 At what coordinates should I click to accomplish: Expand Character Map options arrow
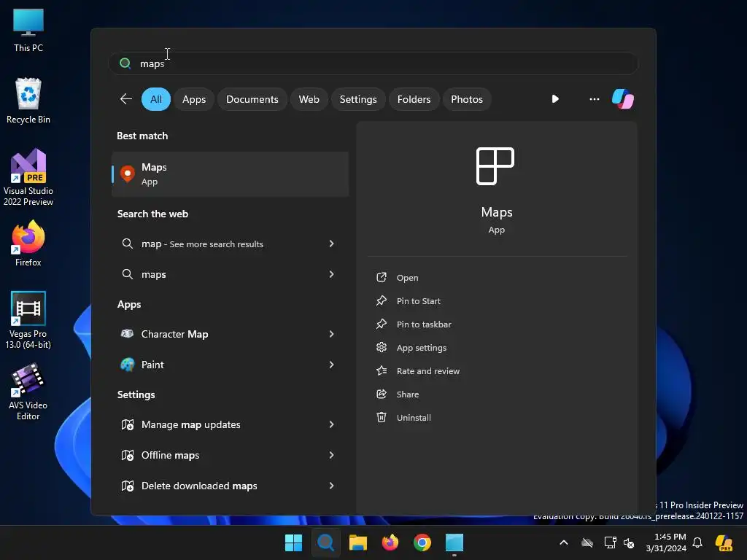(x=332, y=334)
